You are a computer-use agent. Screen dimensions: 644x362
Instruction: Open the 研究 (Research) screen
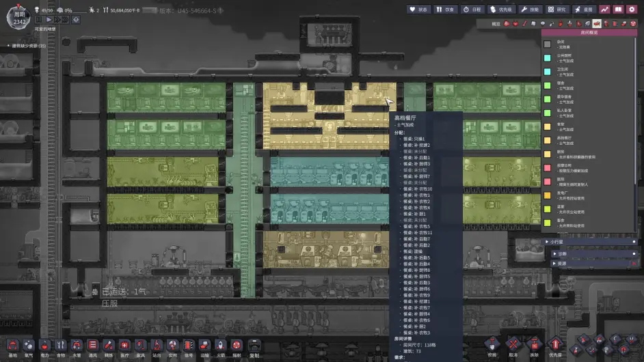pos(557,10)
